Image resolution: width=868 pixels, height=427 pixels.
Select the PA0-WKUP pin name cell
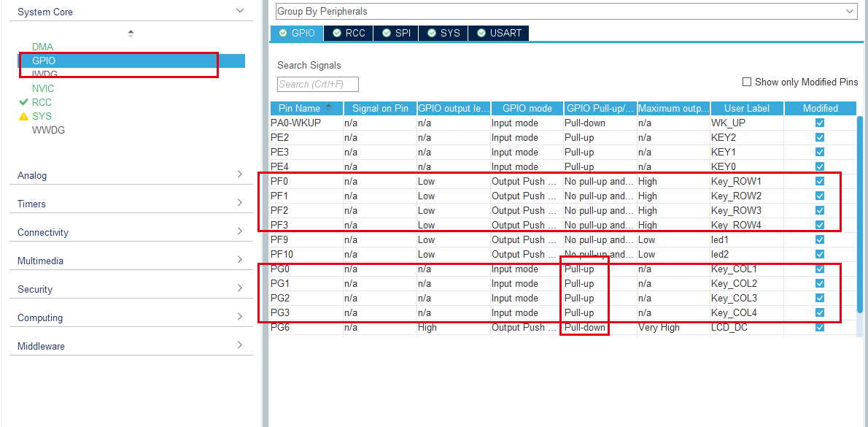(x=306, y=123)
